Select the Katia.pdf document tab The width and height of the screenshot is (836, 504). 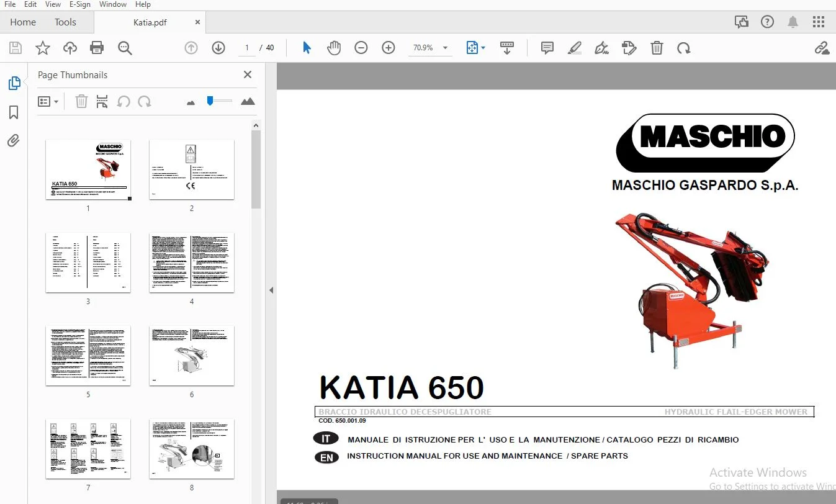pyautogui.click(x=150, y=22)
